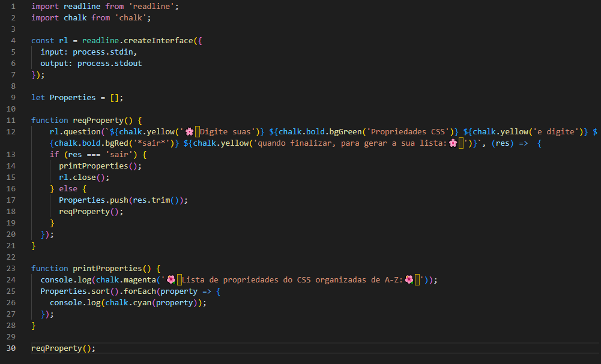This screenshot has width=601, height=364.
Task: Select the reqProperty function name
Action: pyautogui.click(x=97, y=119)
